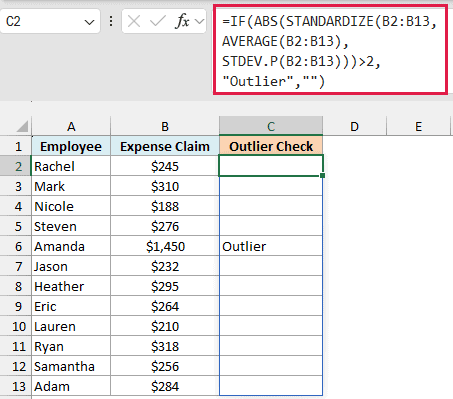Click the Name Box showing C2
This screenshot has height=399, width=453.
tap(50, 21)
